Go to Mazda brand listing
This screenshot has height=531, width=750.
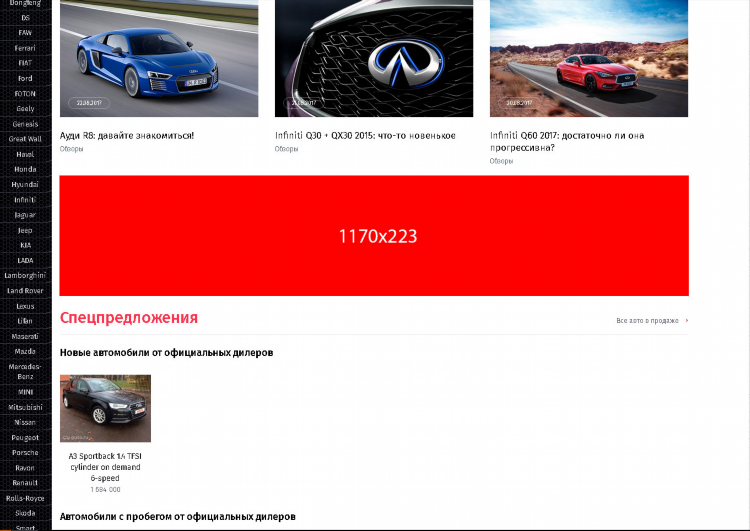pyautogui.click(x=25, y=352)
